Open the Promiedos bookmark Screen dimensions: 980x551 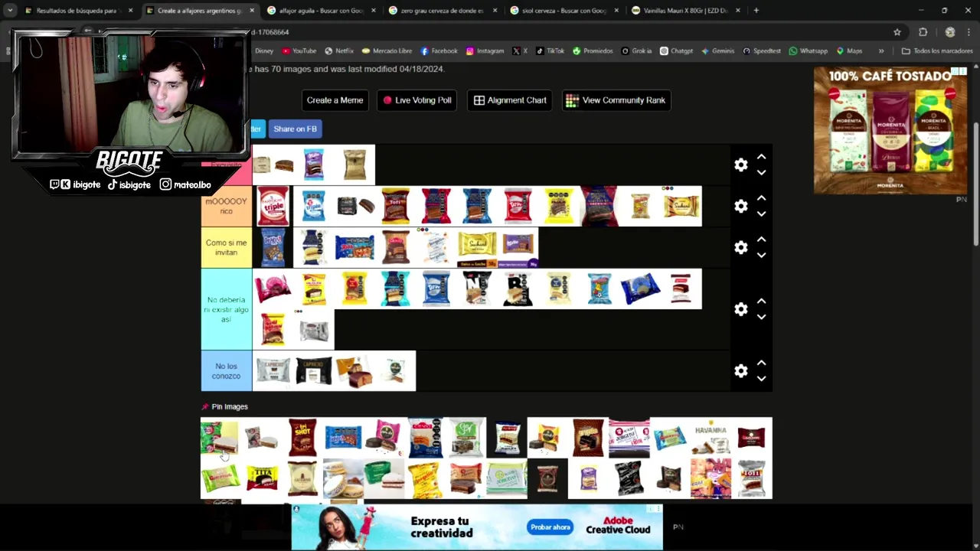point(593,51)
